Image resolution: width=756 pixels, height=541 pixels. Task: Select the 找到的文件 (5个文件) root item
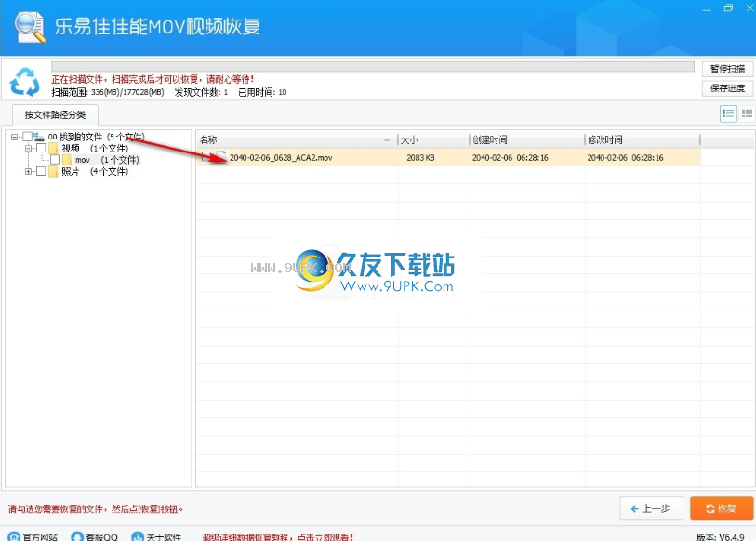[x=97, y=137]
